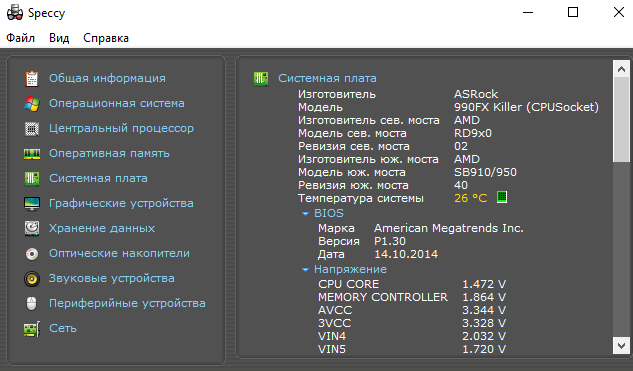Click the Ревизия сев. моста label
The image size is (633, 371).
(x=354, y=146)
